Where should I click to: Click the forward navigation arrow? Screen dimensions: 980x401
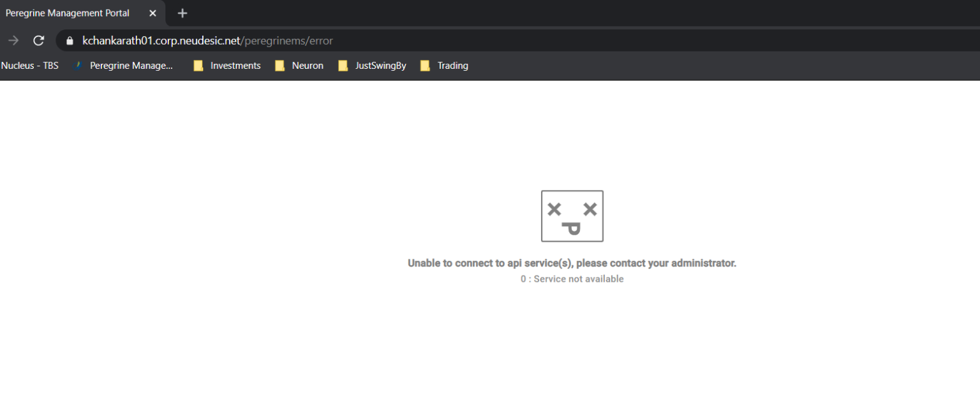(x=13, y=40)
